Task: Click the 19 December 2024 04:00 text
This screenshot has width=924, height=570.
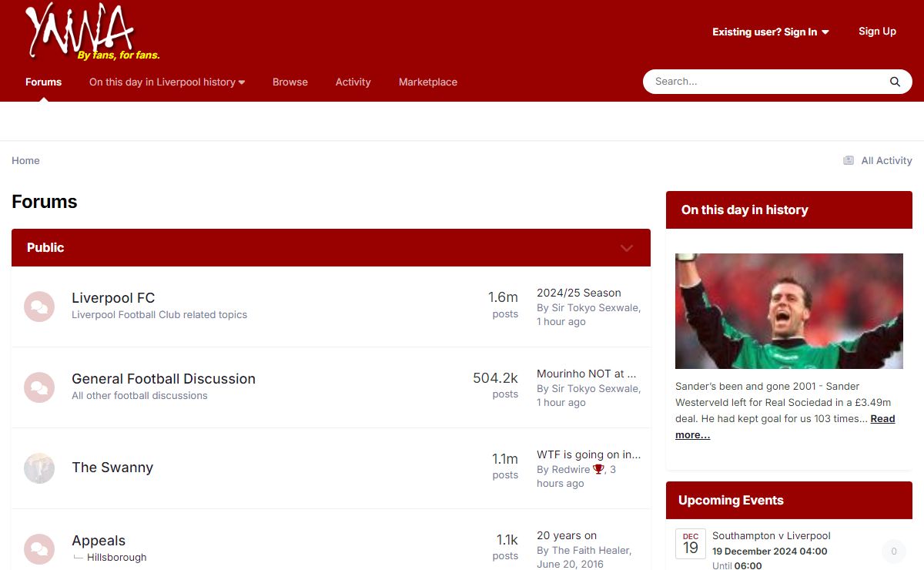Action: 770,552
